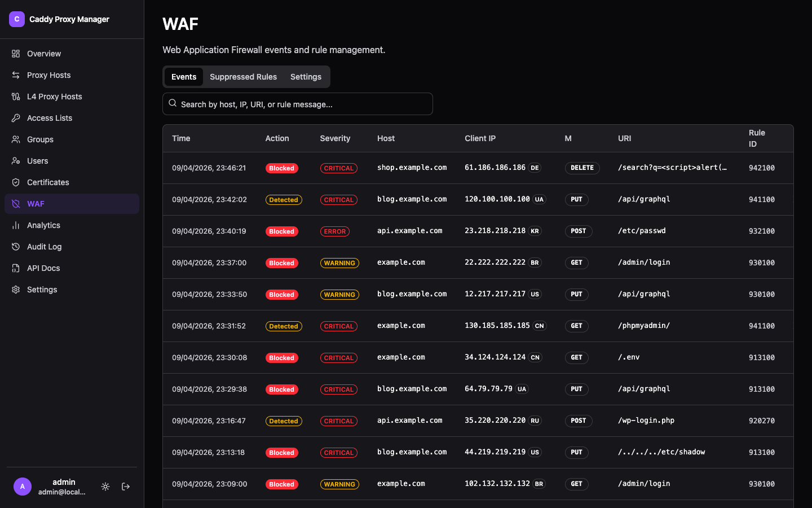Click the Analytics bar chart icon
The width and height of the screenshot is (812, 508).
point(16,225)
